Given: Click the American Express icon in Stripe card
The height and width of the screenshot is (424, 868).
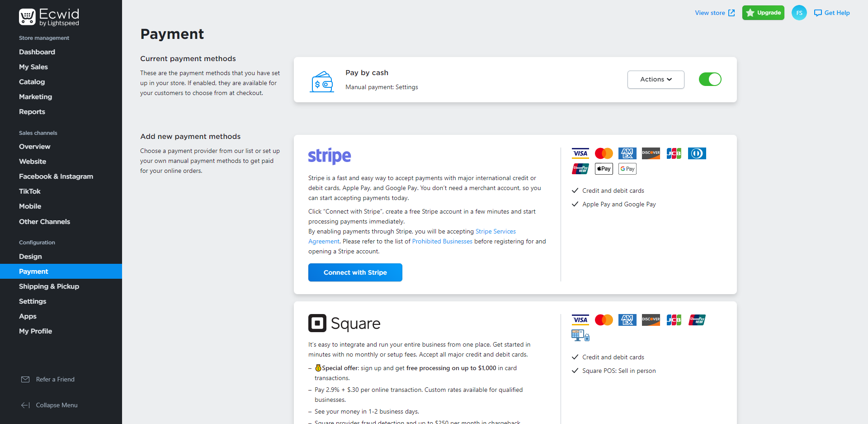Looking at the screenshot, I should point(627,153).
